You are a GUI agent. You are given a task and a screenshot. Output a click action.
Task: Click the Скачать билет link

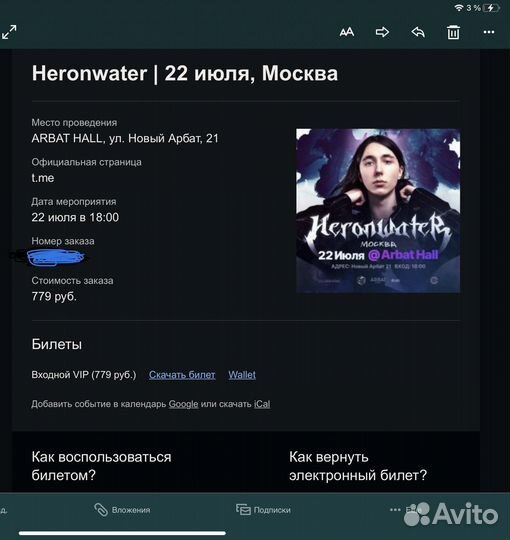click(x=182, y=375)
